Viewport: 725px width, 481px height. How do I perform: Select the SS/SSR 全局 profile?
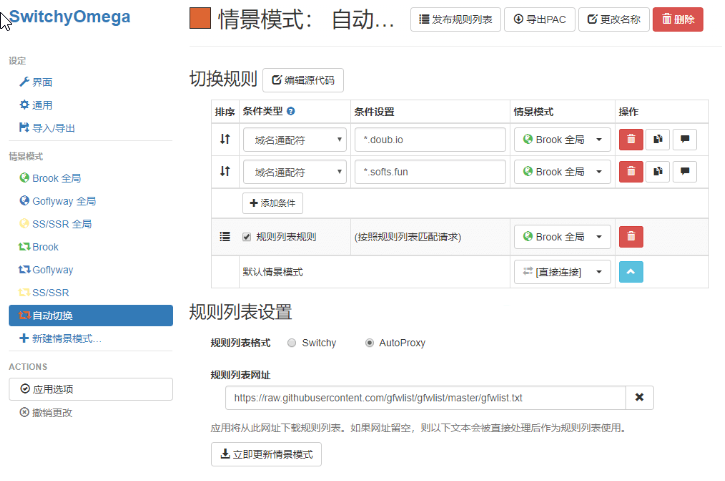pos(55,224)
